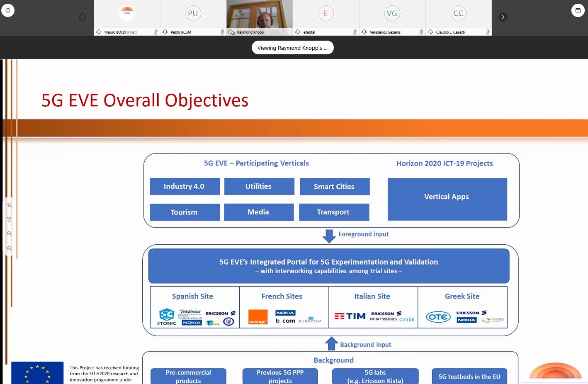Click Claudio E. Casetti's muted microphone icon
Viewport: 588px width, 384px height.
488,32
